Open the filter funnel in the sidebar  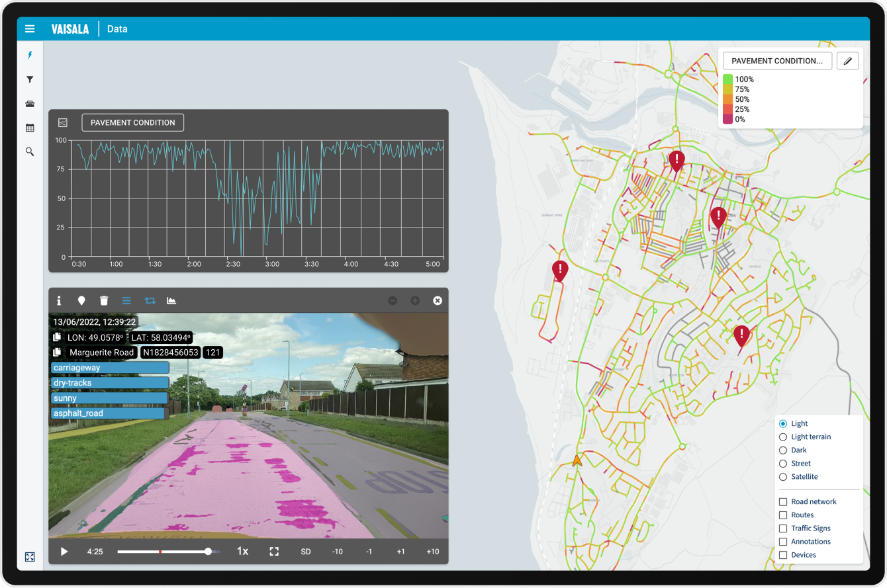(x=30, y=79)
